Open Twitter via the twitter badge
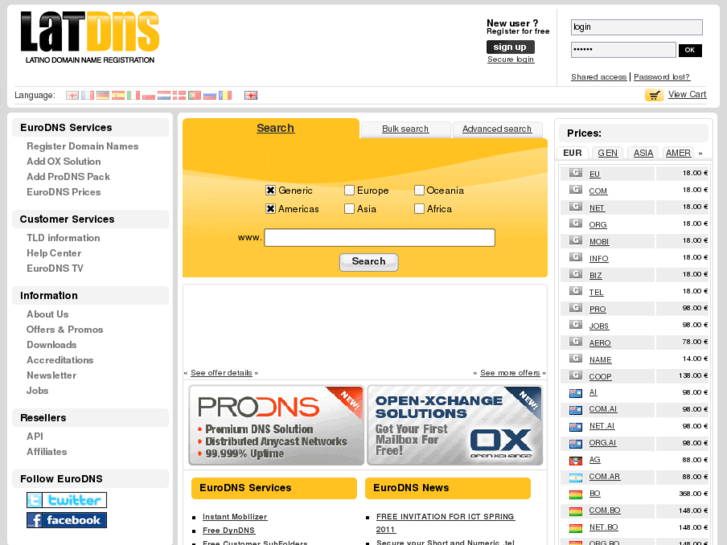Screen dimensions: 727x545 [66, 500]
